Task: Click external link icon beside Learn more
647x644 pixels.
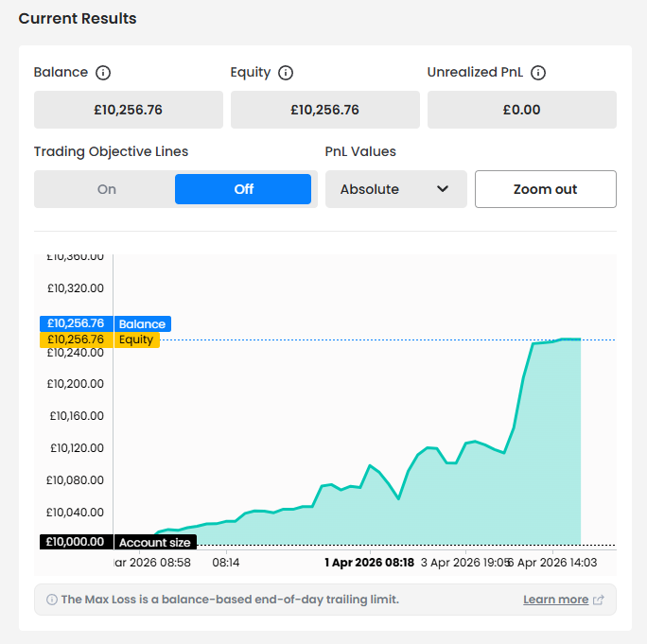Action: [599, 600]
